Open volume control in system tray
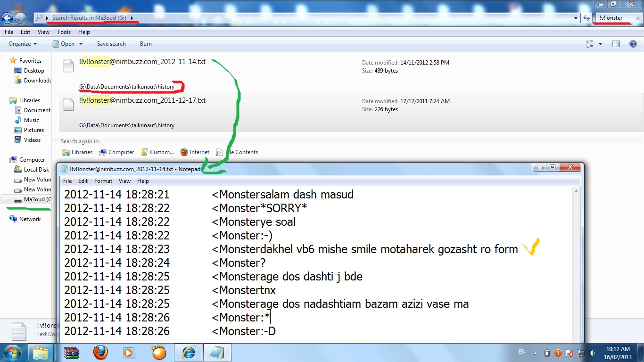644x362 pixels. pos(592,353)
